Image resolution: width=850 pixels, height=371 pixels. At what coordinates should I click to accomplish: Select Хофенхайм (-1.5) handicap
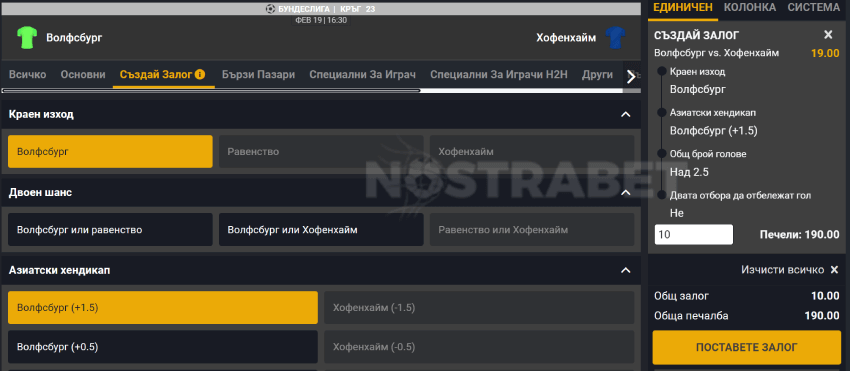point(479,308)
